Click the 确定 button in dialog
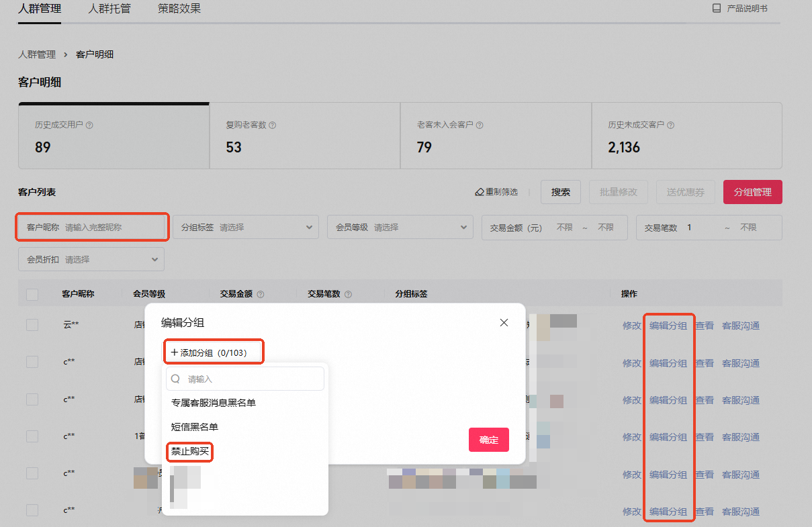Image resolution: width=812 pixels, height=527 pixels. click(489, 440)
